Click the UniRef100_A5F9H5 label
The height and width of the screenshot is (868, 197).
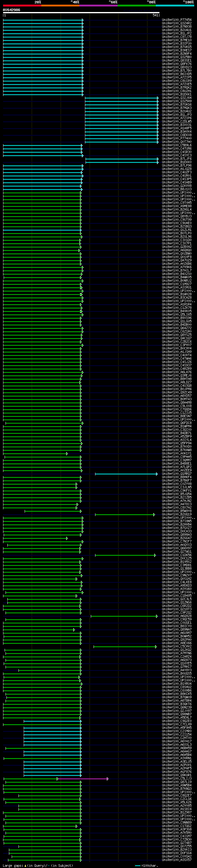tap(176, 728)
